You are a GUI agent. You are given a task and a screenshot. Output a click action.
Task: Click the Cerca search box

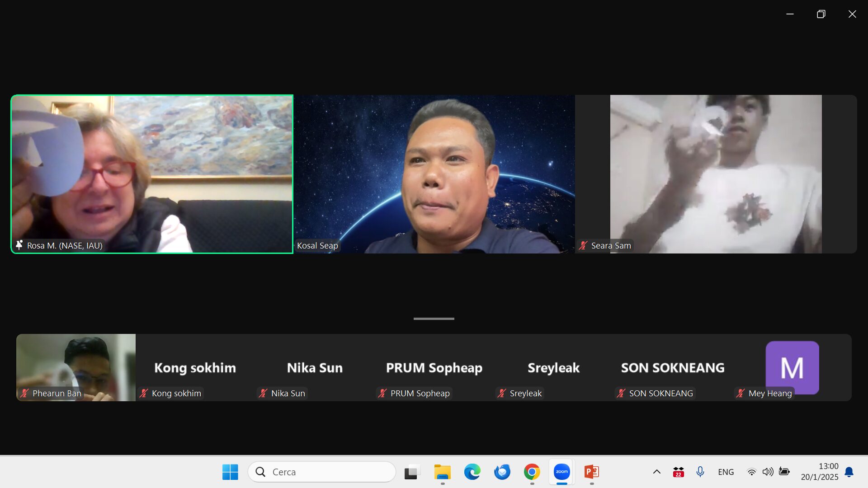(x=321, y=472)
